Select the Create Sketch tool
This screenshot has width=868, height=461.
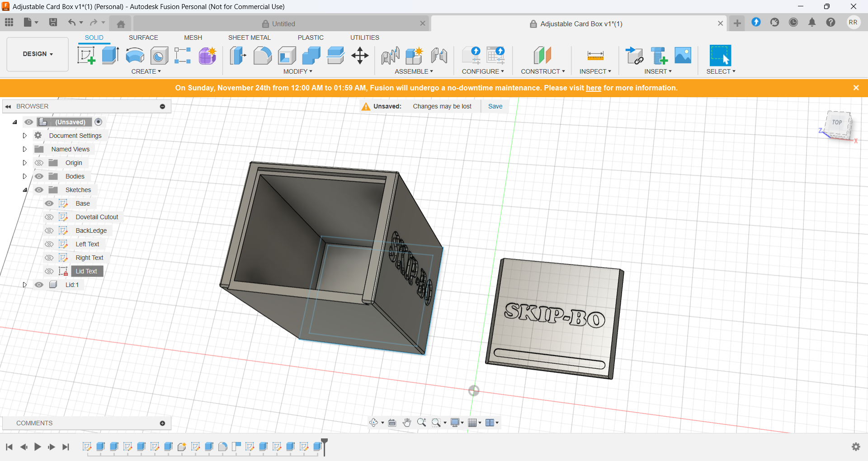86,56
